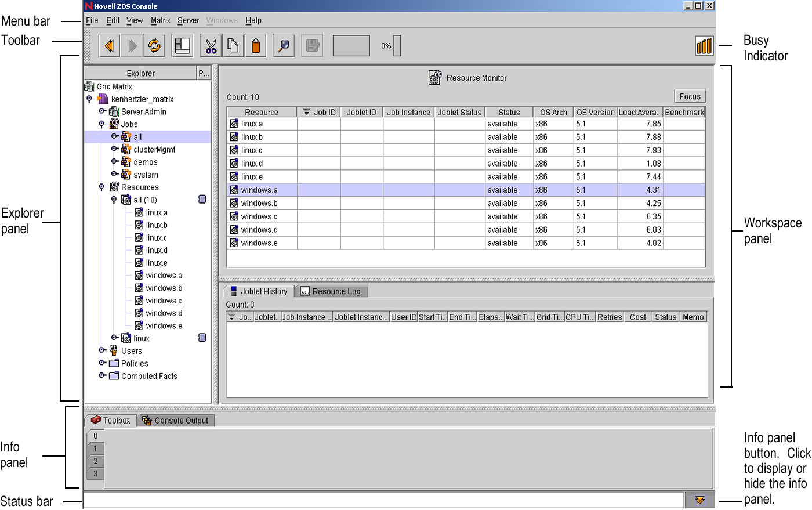Click the paste clipboard icon
This screenshot has height=510, width=812.
(x=256, y=46)
